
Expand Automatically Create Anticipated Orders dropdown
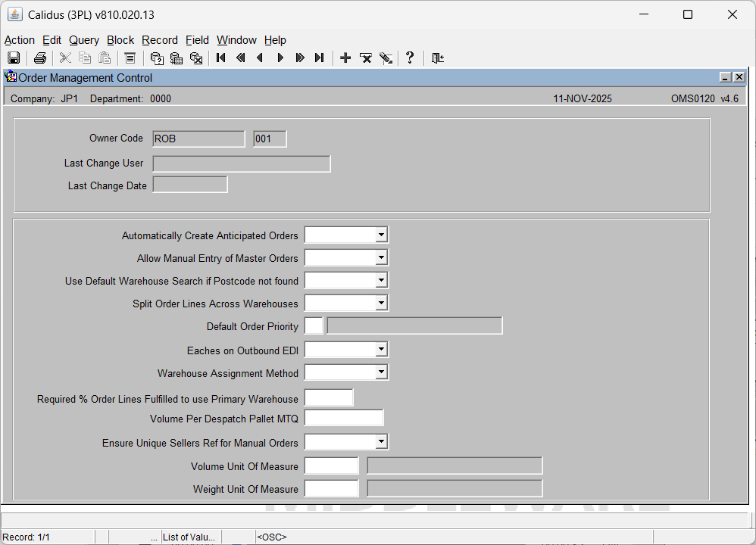coord(382,235)
